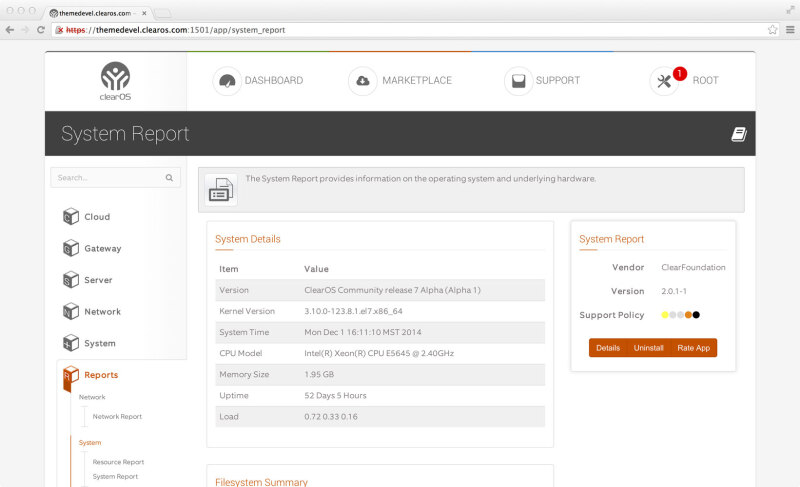Click the version value 2.0.1-1
Screen dimensions: 800x487
point(674,291)
